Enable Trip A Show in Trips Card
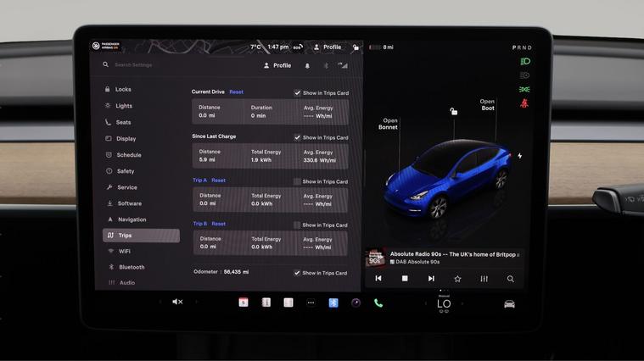 298,181
